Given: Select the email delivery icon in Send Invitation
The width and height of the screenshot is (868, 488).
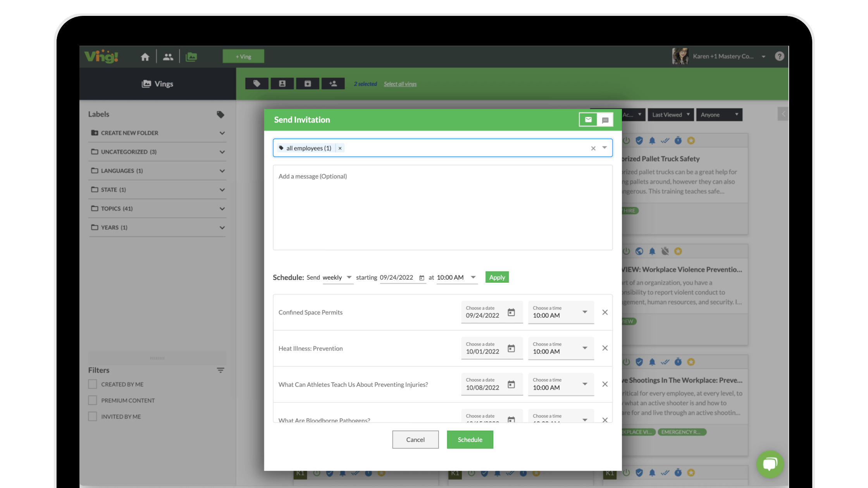Looking at the screenshot, I should [x=588, y=119].
